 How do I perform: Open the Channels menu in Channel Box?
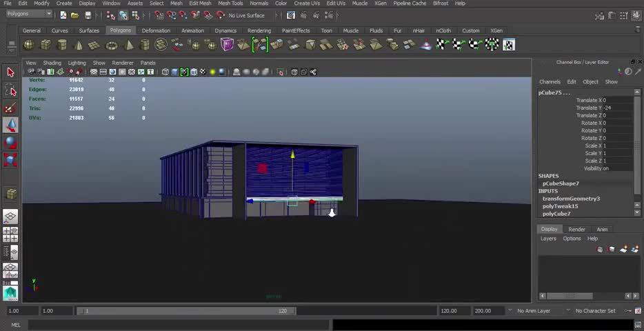click(x=550, y=82)
